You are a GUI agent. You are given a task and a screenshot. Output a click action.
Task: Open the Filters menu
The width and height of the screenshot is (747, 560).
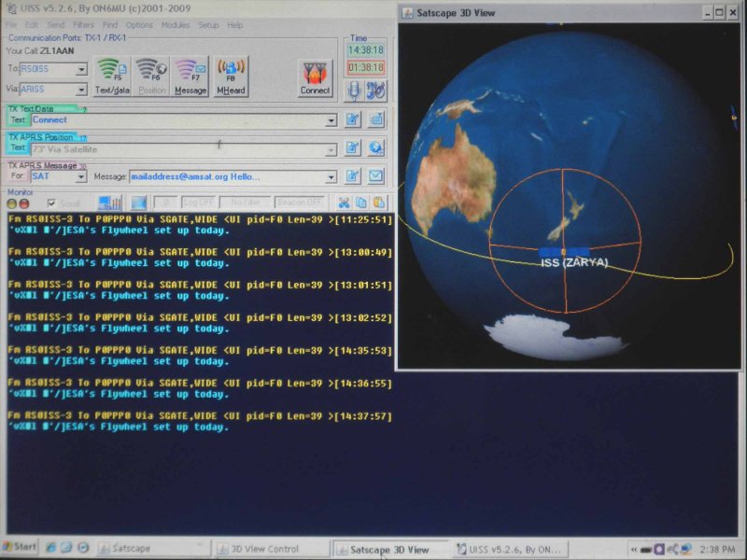click(83, 25)
